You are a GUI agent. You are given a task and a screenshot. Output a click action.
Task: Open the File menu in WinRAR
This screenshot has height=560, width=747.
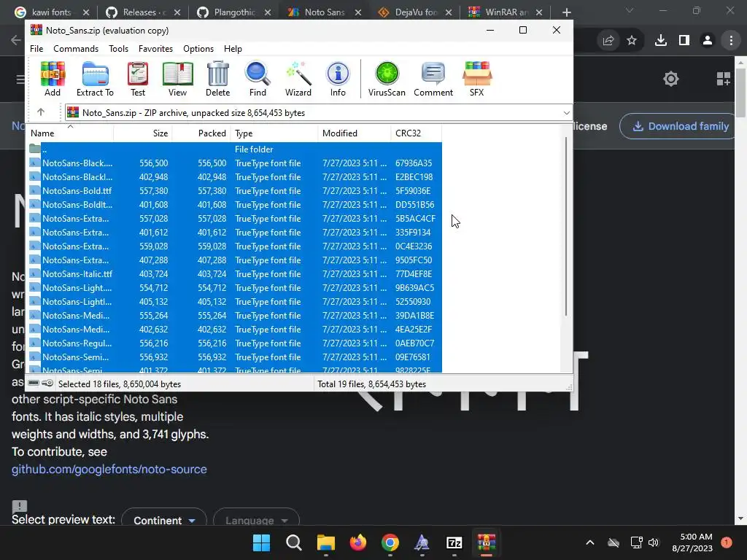36,49
